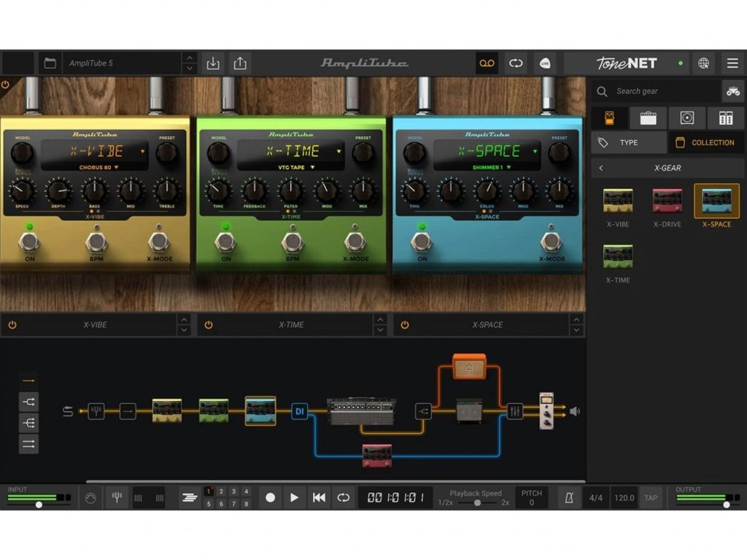Select the two-way split signal routing icon

(28, 402)
